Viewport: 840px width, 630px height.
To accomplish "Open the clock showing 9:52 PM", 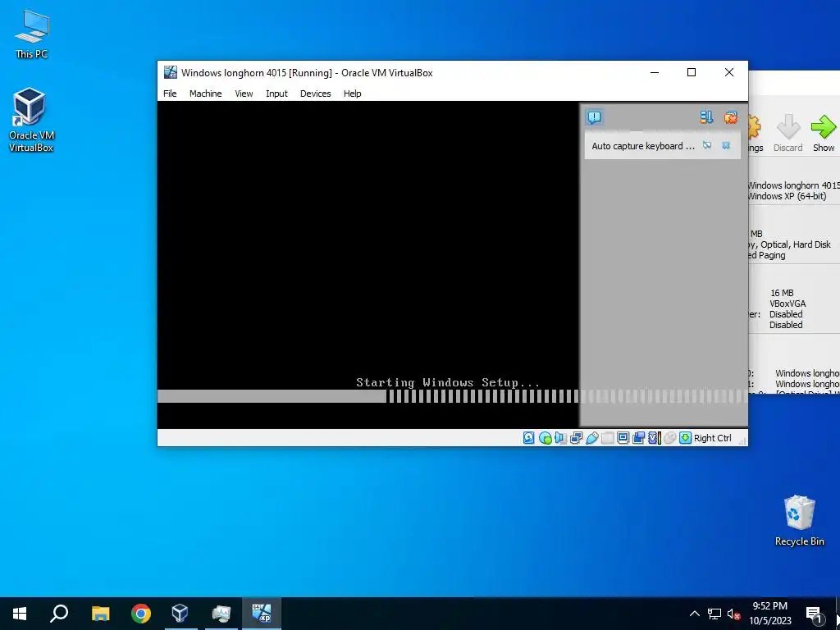I will coord(769,614).
